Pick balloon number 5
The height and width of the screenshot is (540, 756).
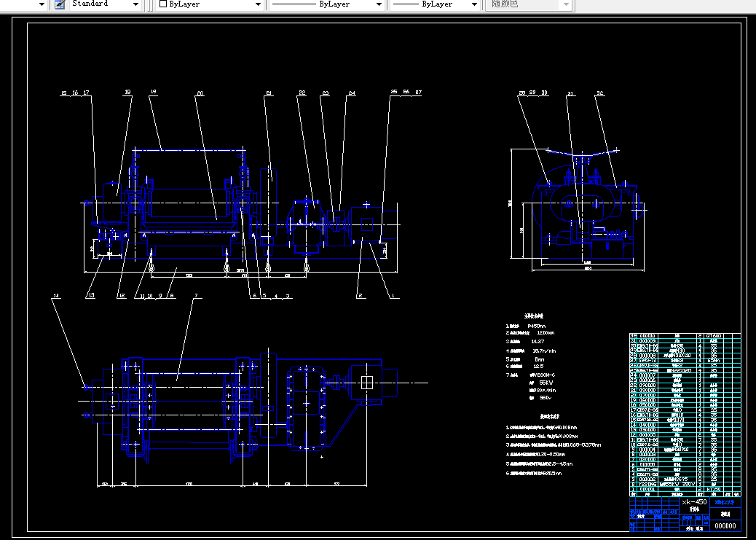(x=264, y=296)
